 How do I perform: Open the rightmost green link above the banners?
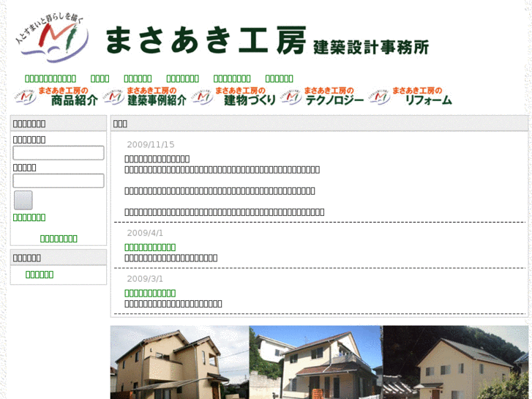coord(279,78)
